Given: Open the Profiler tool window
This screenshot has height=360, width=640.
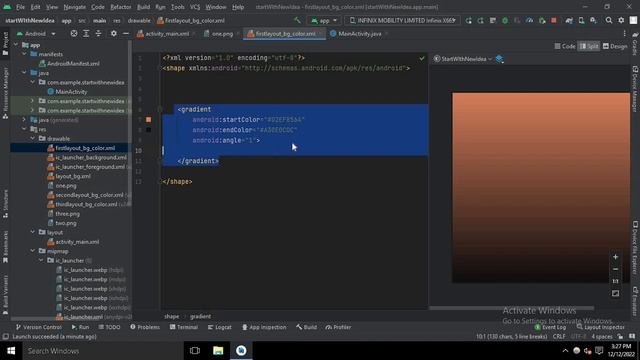Looking at the screenshot, I should tap(338, 327).
